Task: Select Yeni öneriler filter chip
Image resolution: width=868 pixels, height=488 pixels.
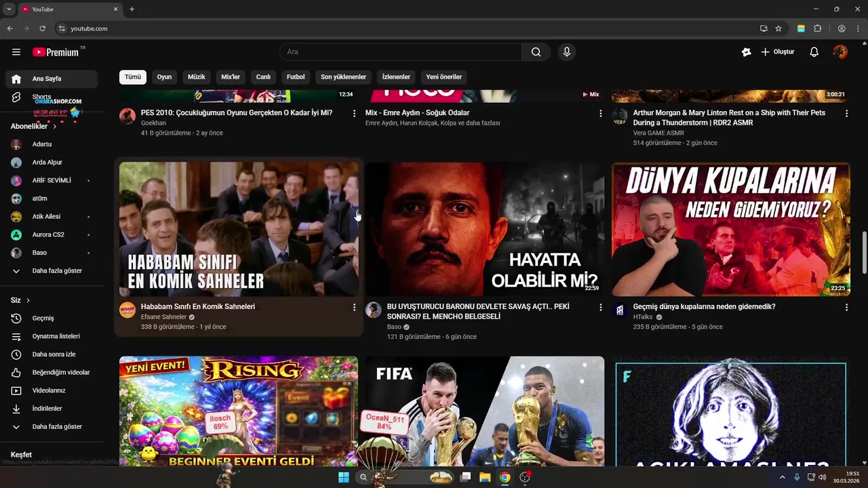Action: 443,77
